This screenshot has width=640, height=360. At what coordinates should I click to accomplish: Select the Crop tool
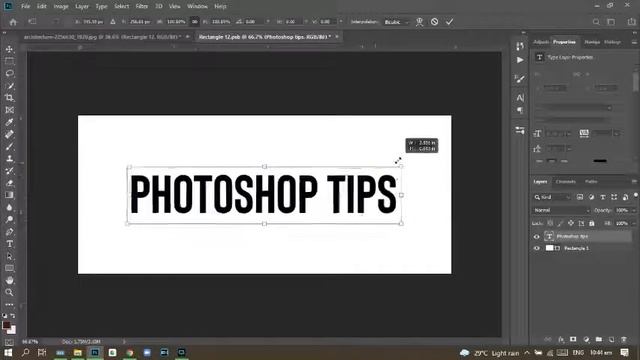(9, 98)
